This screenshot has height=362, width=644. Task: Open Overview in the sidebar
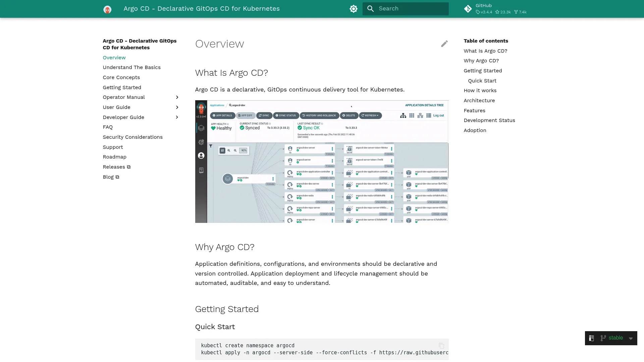[114, 58]
